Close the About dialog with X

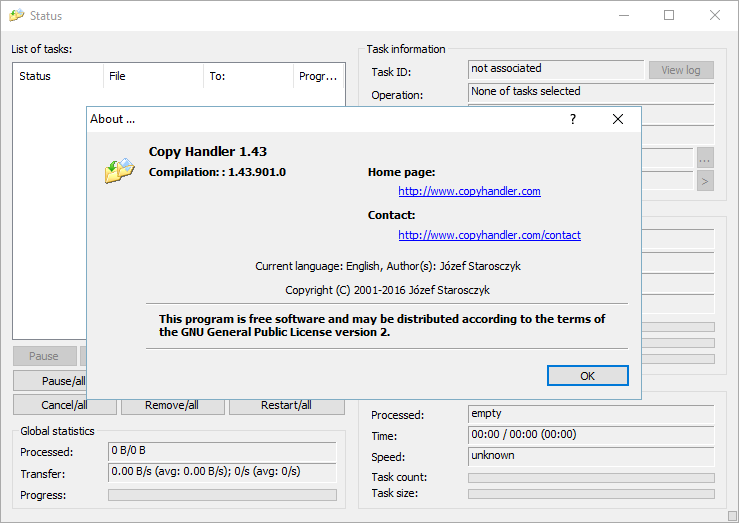[x=618, y=119]
